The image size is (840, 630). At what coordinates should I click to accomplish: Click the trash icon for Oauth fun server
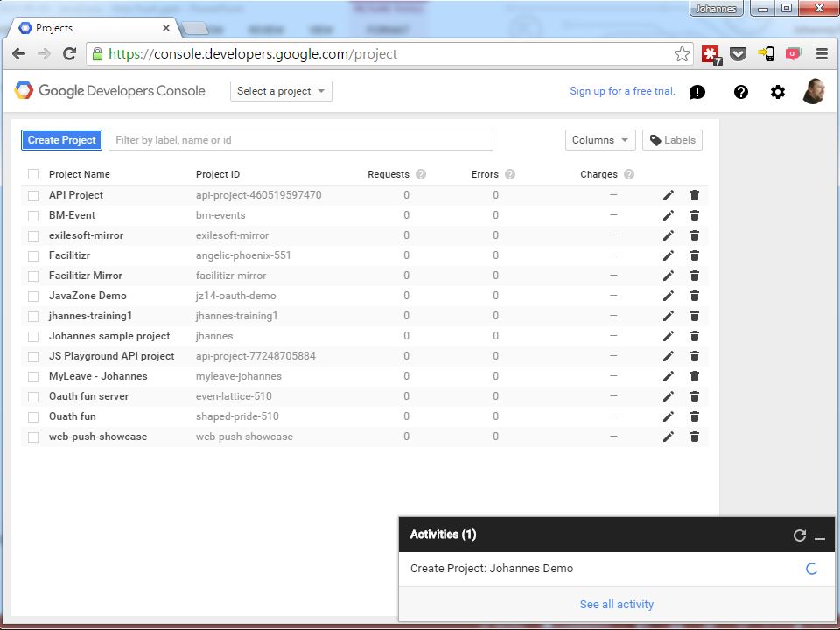pos(694,396)
